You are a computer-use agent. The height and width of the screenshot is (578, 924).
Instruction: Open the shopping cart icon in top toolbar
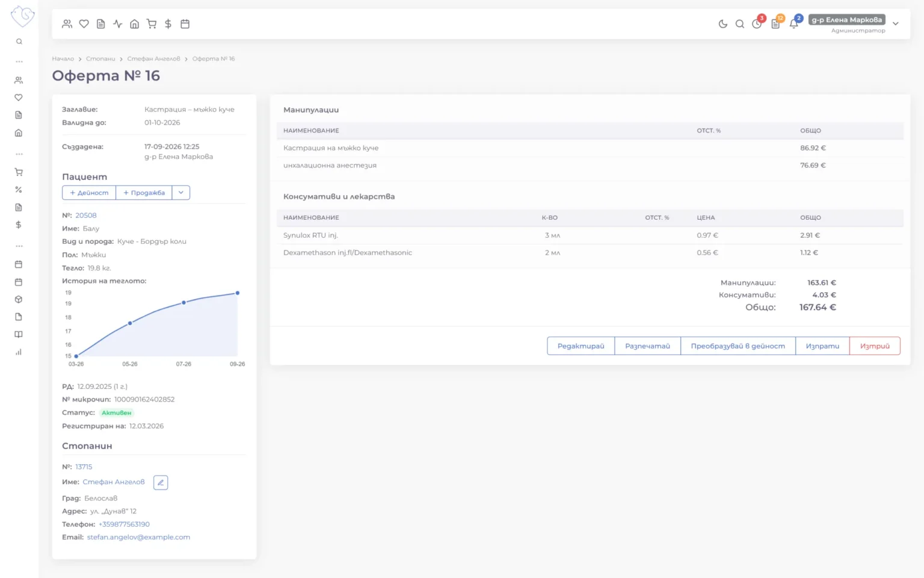click(x=152, y=24)
